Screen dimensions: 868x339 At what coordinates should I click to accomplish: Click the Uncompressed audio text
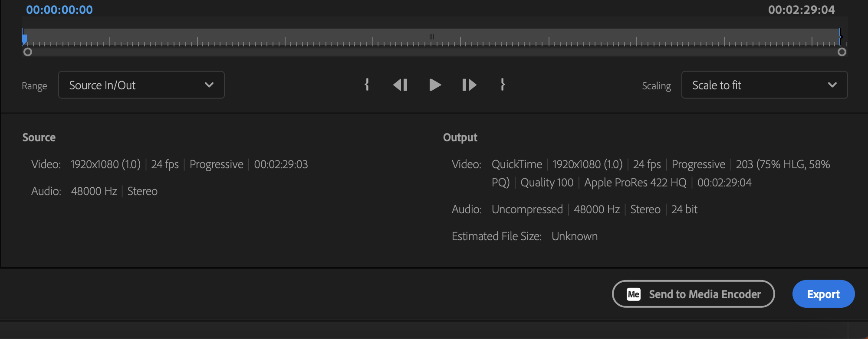tap(527, 209)
